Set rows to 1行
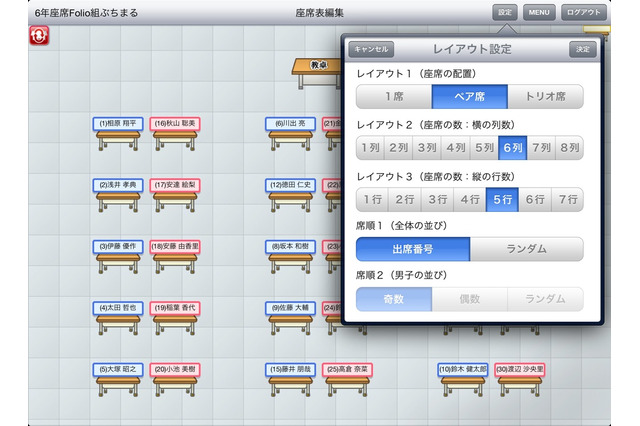640x426 pixels. [372, 200]
